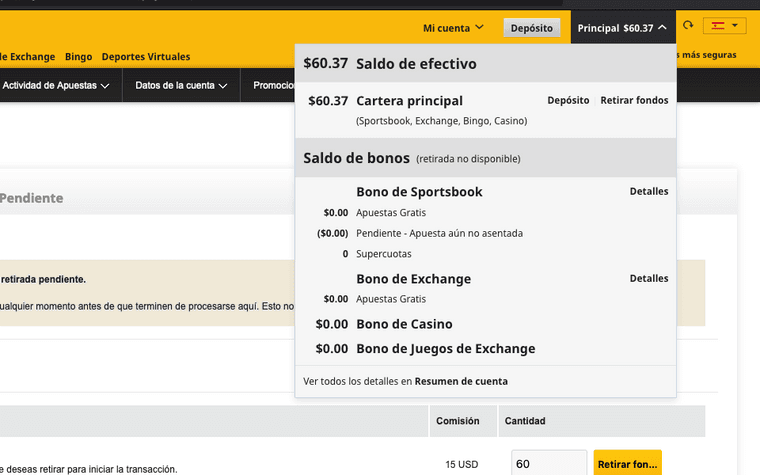Expand the Mi cuenta dropdown
This screenshot has width=760, height=475.
click(453, 28)
